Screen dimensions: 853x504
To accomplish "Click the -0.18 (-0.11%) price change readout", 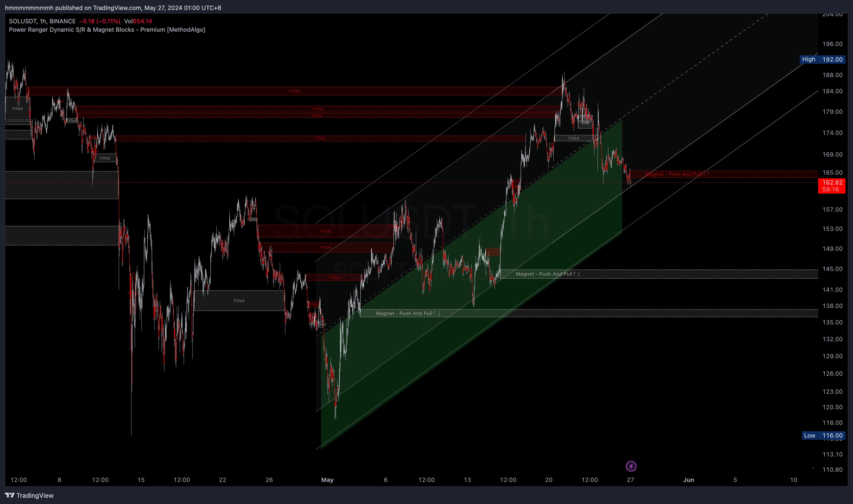I will coord(99,21).
